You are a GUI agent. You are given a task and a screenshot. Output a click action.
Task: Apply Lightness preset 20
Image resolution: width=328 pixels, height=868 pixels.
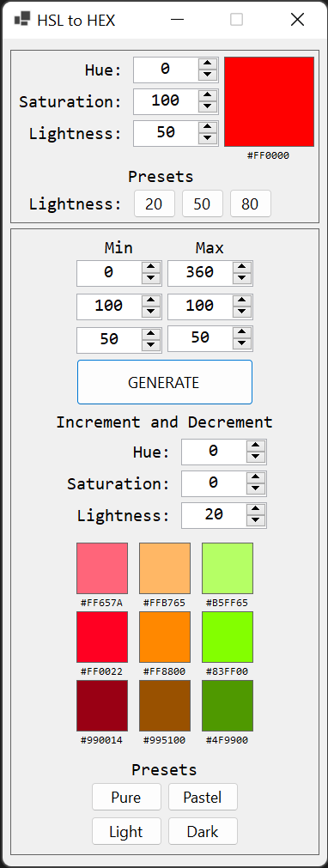coord(154,203)
